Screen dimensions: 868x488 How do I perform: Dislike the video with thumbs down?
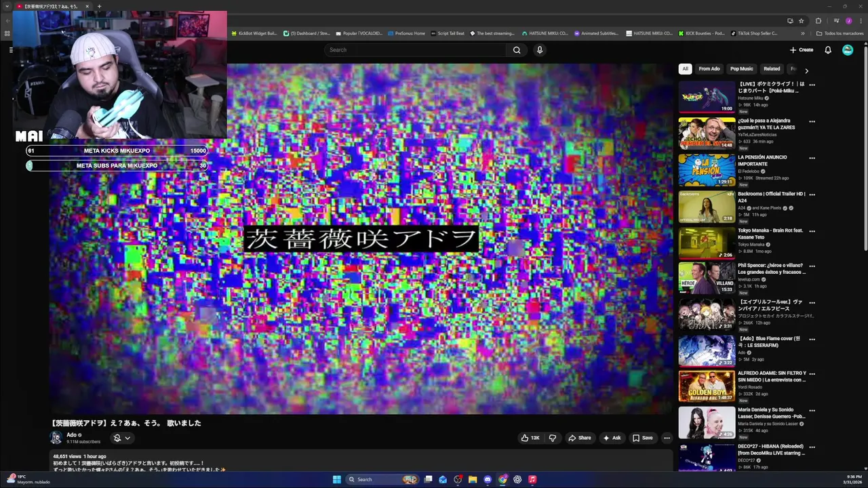click(553, 438)
